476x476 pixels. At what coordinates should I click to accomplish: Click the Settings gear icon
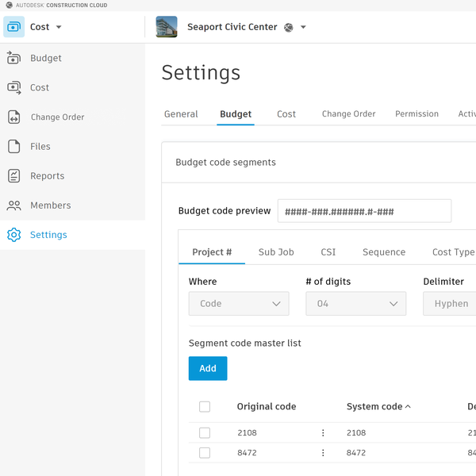[x=13, y=235]
